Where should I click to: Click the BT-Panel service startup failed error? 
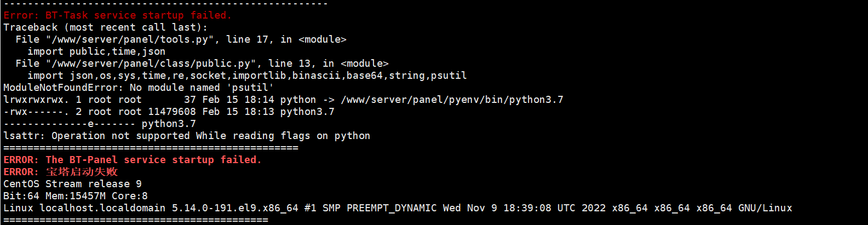click(x=154, y=160)
